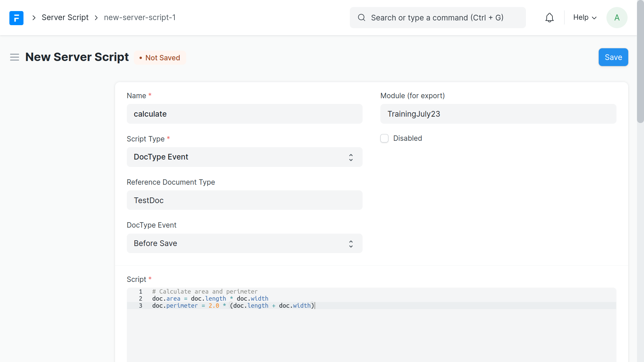Click the Frappe home logo icon
Image resolution: width=644 pixels, height=362 pixels.
[16, 18]
